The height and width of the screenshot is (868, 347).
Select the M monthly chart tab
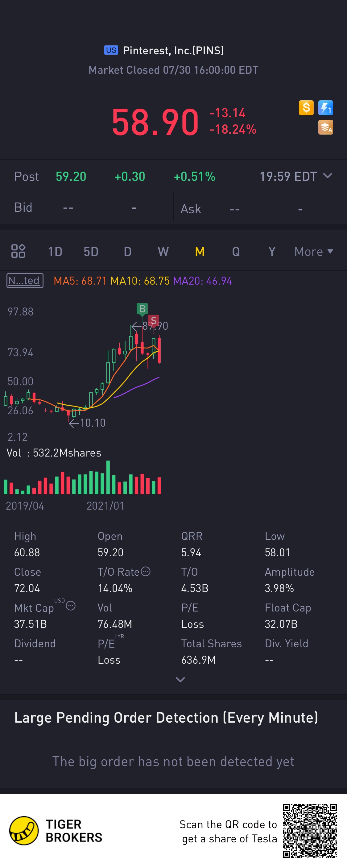tap(200, 252)
